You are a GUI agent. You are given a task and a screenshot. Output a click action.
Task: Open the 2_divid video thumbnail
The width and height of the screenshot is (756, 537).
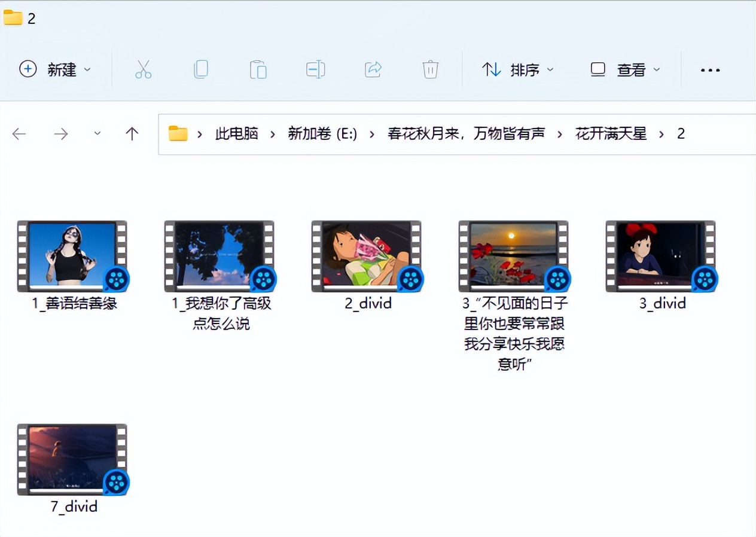(366, 256)
